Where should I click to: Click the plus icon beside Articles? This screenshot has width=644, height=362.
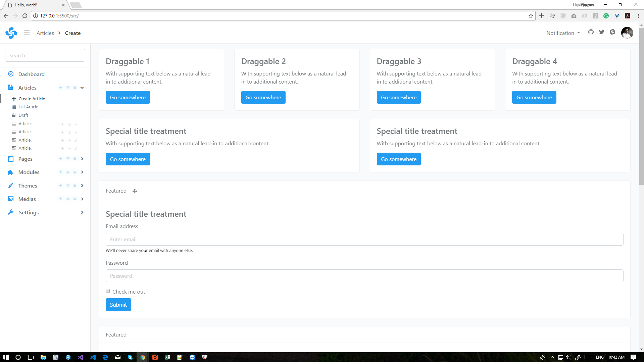61,88
